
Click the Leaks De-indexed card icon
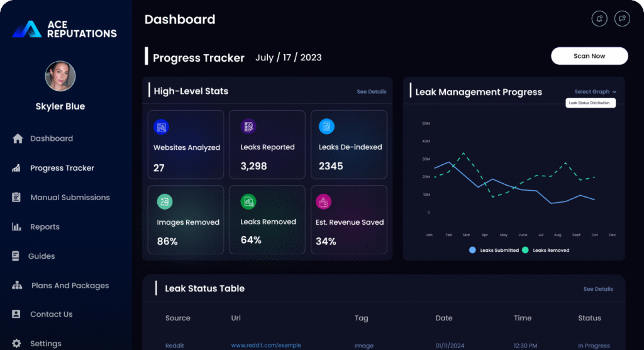(326, 127)
